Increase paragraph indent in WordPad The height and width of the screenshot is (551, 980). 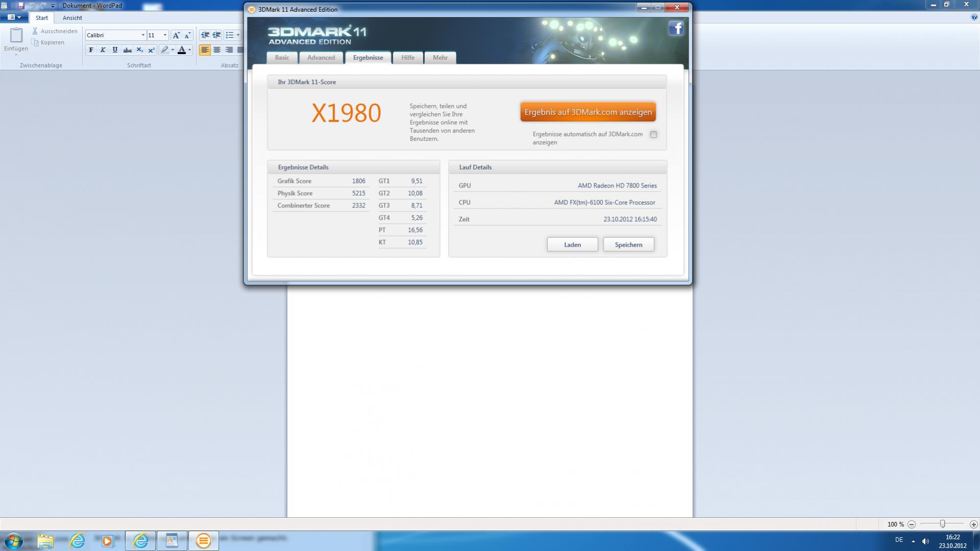click(x=217, y=35)
